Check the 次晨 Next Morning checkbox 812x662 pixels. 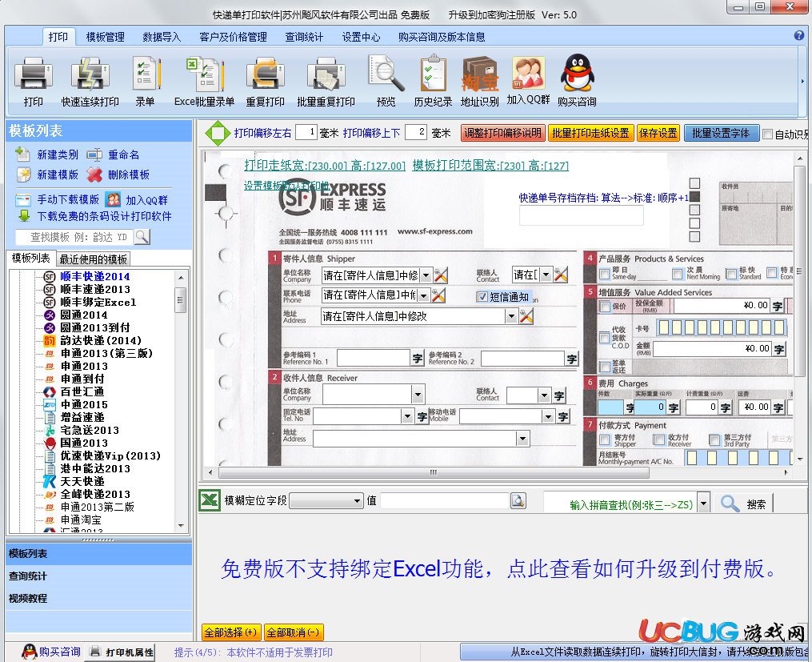[678, 274]
